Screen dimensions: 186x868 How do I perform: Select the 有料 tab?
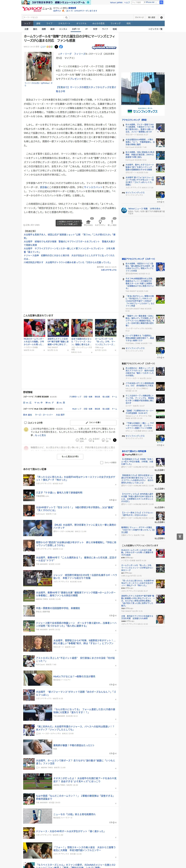(128, 23)
